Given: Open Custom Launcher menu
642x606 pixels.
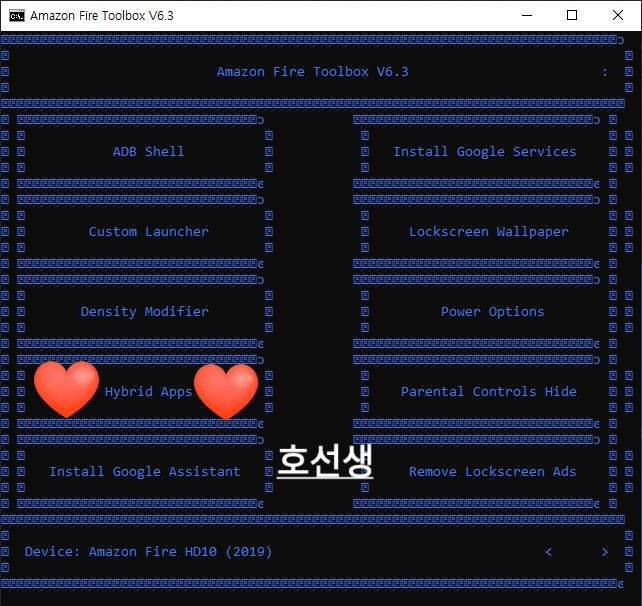Looking at the screenshot, I should point(148,232).
